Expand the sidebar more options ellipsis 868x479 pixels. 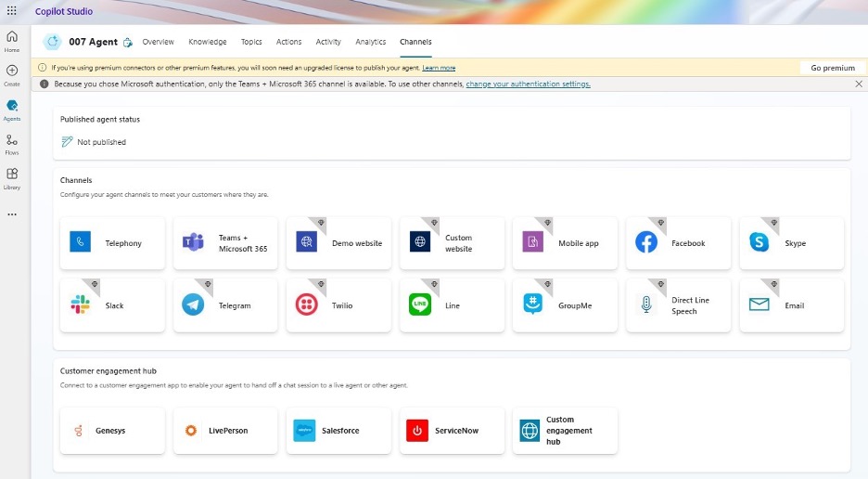click(x=12, y=214)
